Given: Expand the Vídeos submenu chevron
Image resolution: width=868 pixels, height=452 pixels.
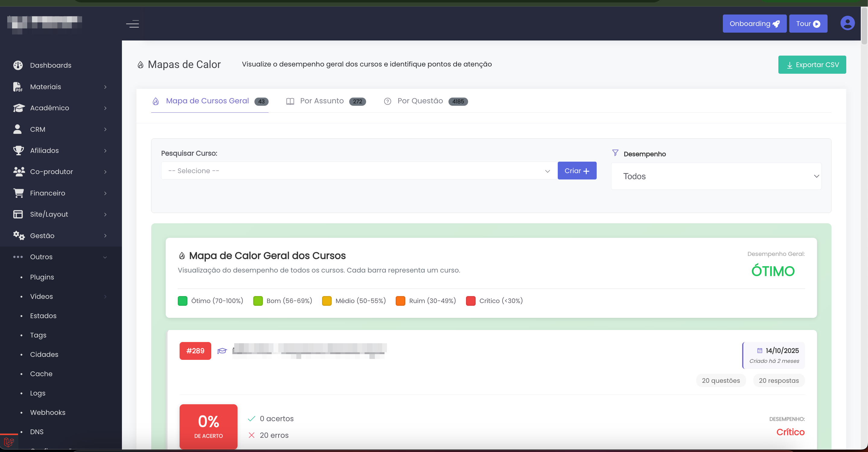Looking at the screenshot, I should (x=105, y=296).
